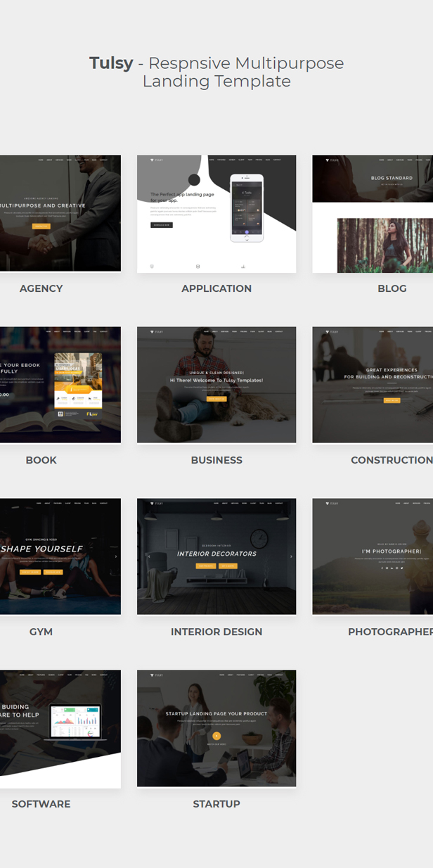Open the Startup template thumbnail
Image resolution: width=433 pixels, height=868 pixels.
(216, 728)
